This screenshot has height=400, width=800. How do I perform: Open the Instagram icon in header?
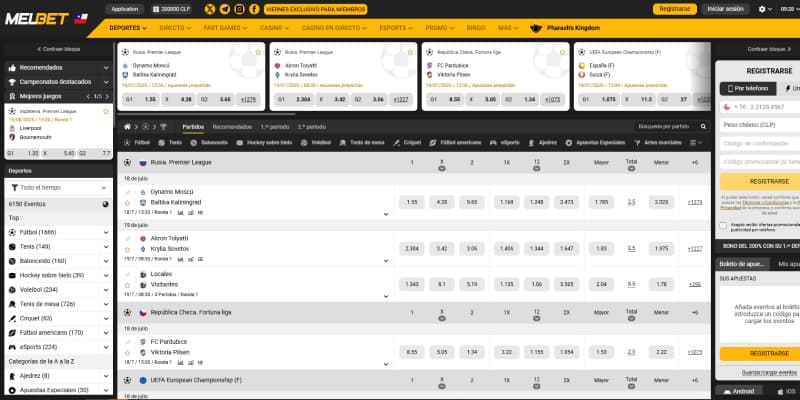click(239, 8)
